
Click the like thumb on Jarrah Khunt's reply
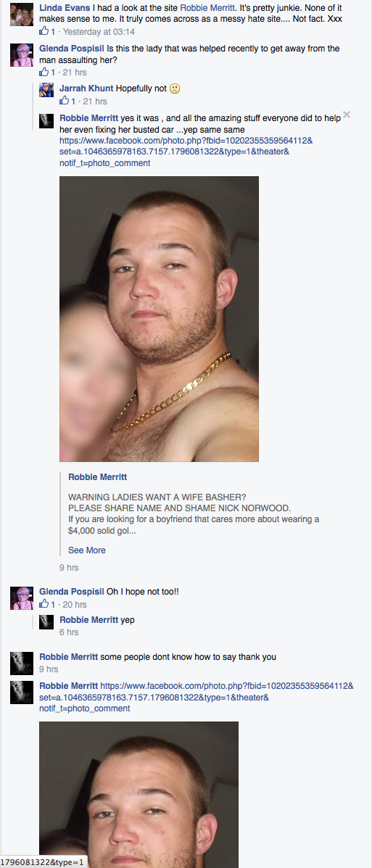point(65,100)
